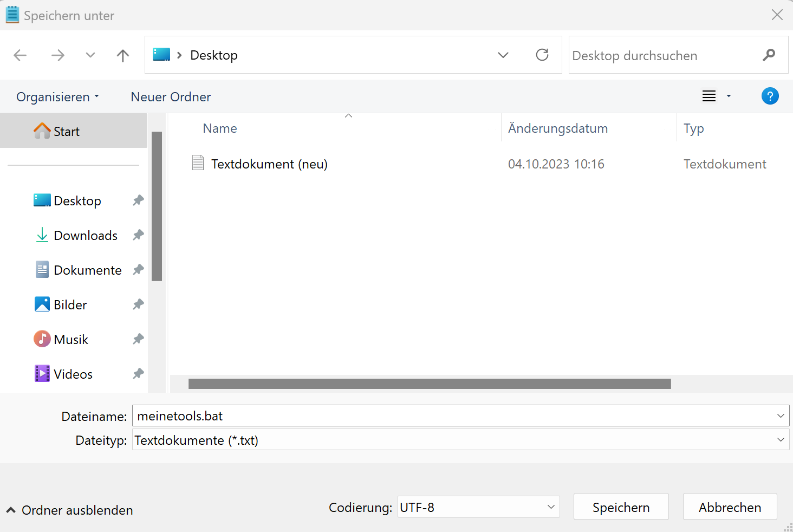The width and height of the screenshot is (793, 532).
Task: Refresh the Desktop folder view
Action: (x=542, y=55)
